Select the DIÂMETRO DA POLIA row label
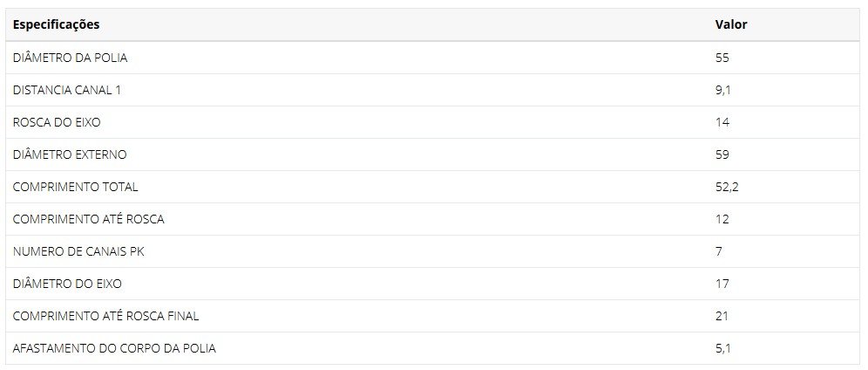This screenshot has width=868, height=370. (71, 58)
